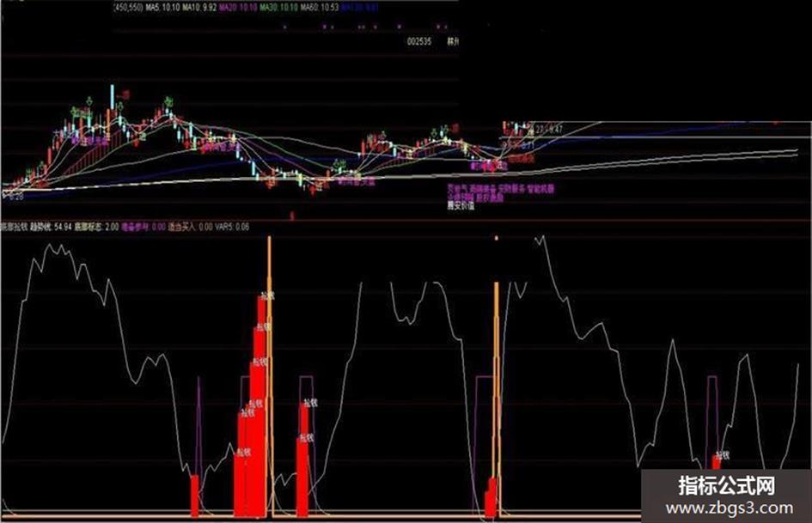Screen dimensions: 812x523
Task: Click the second tall orange spike bar
Action: [497, 398]
